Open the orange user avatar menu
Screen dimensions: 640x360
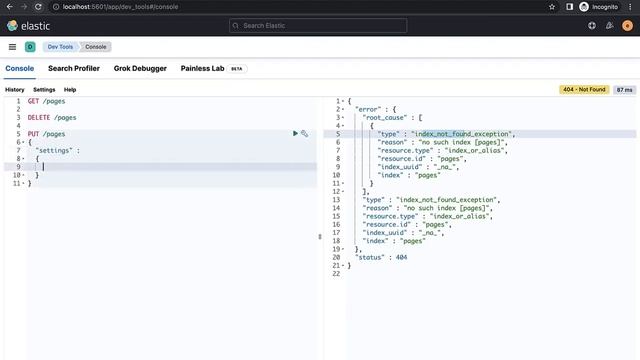[627, 26]
